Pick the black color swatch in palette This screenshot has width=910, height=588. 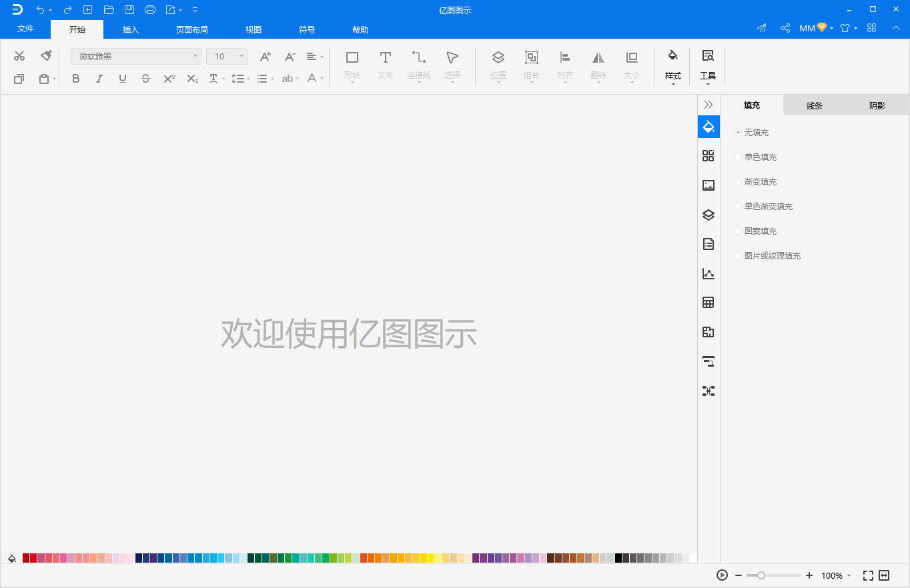click(618, 558)
